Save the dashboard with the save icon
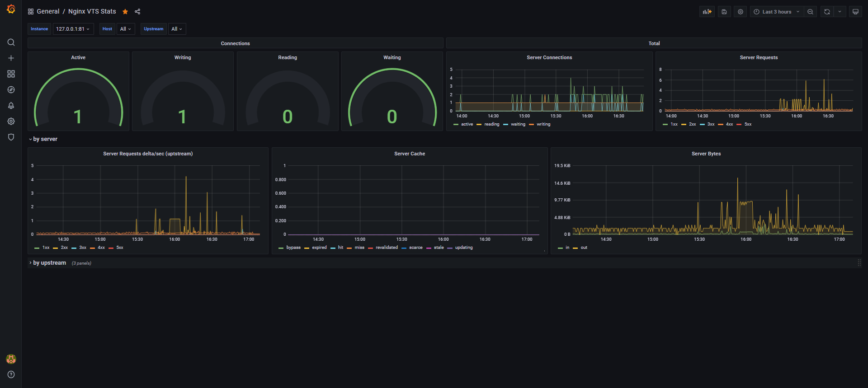 724,12
